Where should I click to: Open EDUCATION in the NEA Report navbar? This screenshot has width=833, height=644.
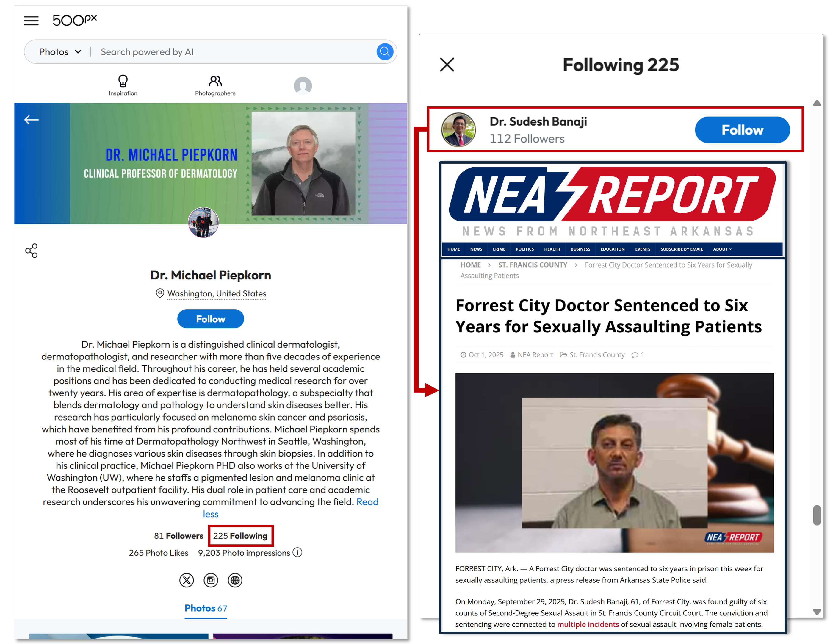(613, 249)
